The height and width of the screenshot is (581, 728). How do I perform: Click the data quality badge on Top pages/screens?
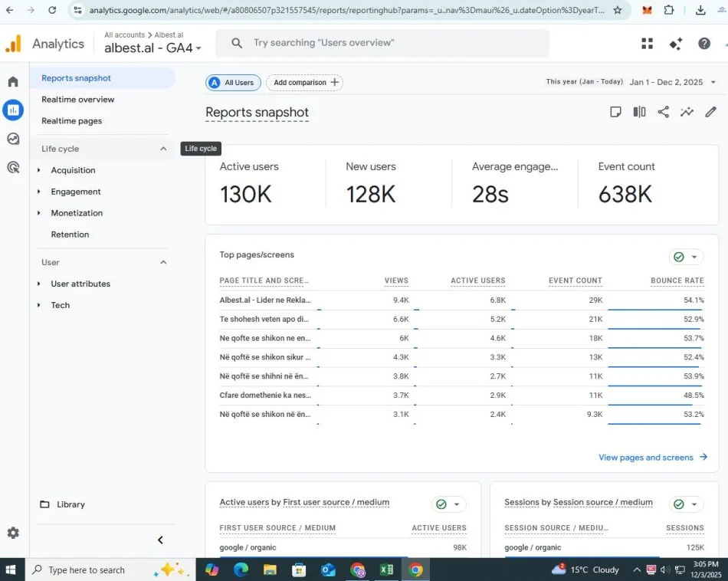tap(679, 257)
